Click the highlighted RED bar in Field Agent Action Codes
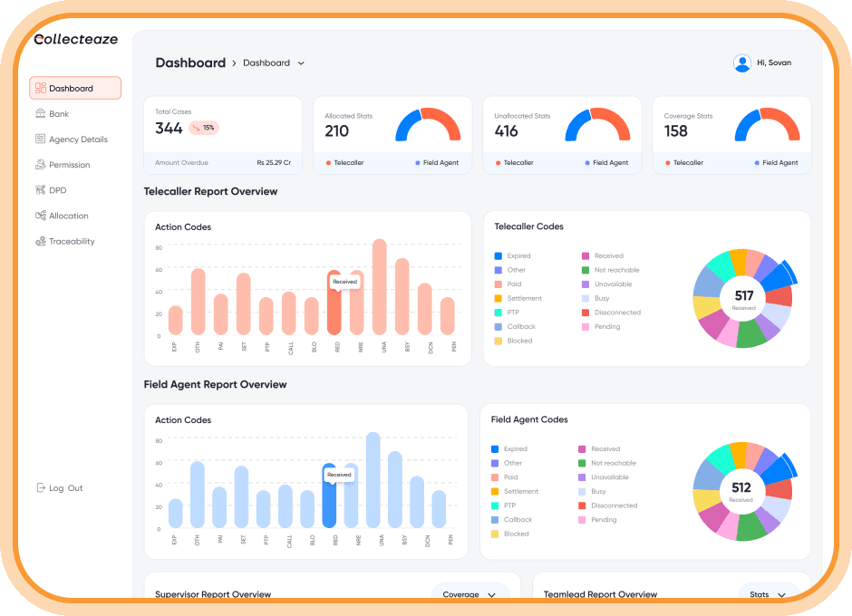This screenshot has width=852, height=616. pos(329,495)
